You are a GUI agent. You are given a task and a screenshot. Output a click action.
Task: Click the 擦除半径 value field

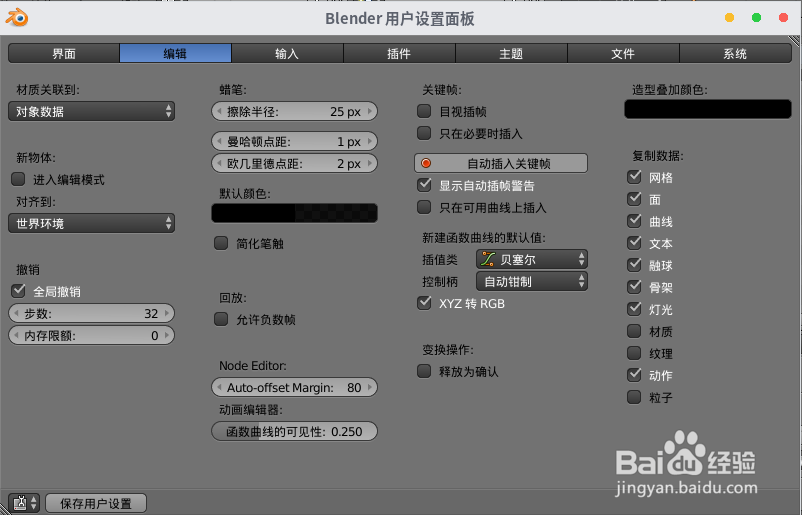[x=295, y=111]
